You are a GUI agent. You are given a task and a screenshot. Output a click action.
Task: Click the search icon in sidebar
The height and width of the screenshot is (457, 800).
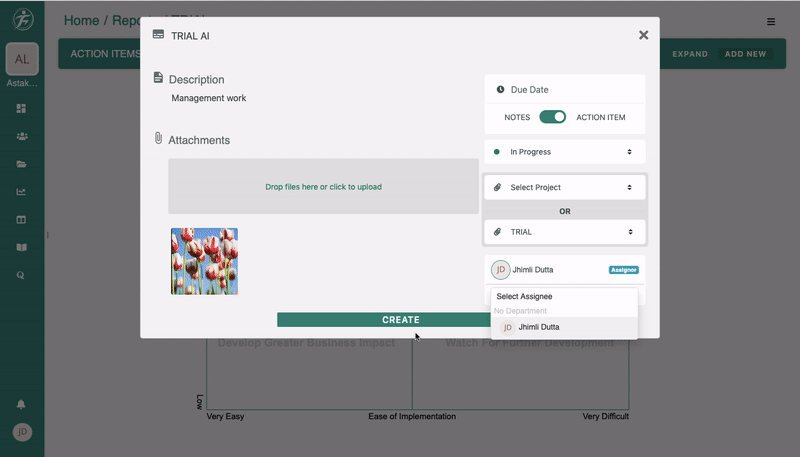pyautogui.click(x=20, y=275)
